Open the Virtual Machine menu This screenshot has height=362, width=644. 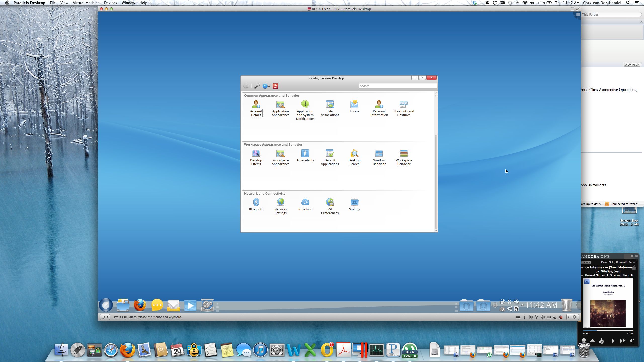86,3
